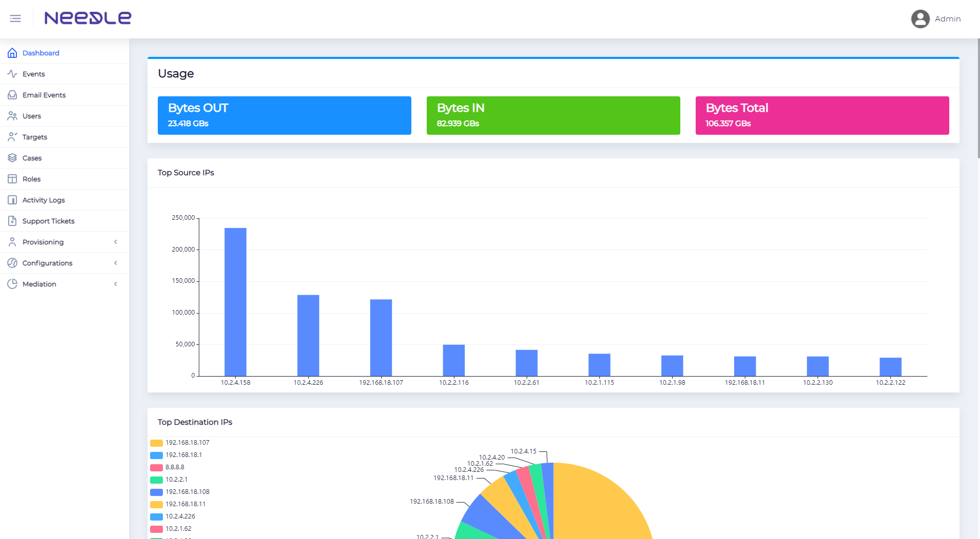Click the hamburger menu icon
980x539 pixels.
click(15, 19)
